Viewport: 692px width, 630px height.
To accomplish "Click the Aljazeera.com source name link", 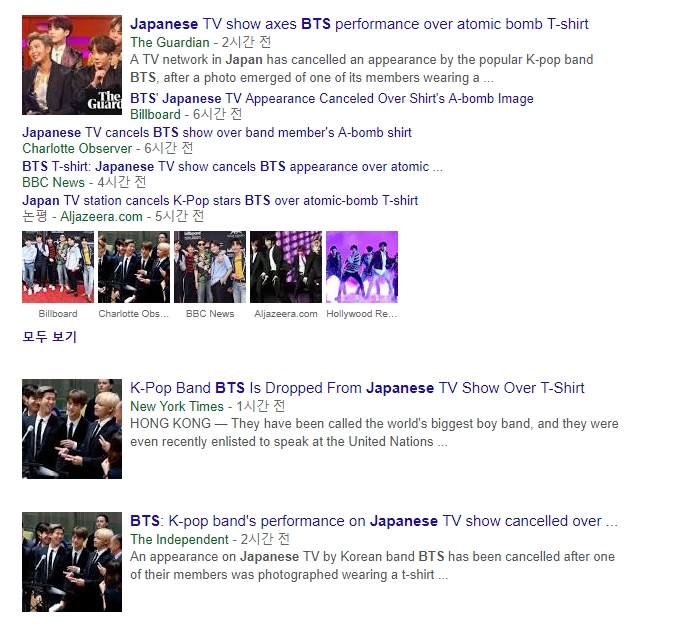I will pos(102,217).
